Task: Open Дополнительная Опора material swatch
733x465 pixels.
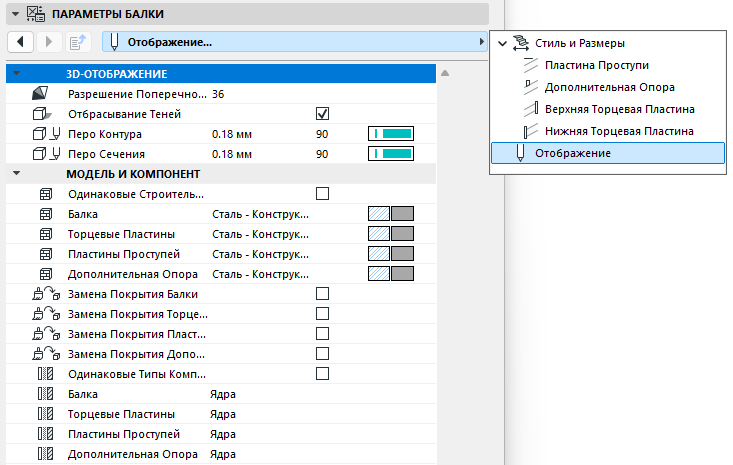Action: tap(391, 274)
